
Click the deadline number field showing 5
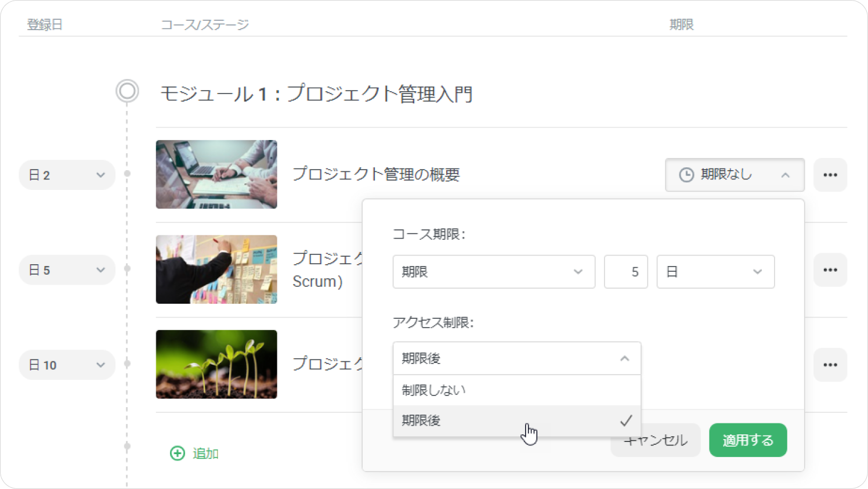pos(625,272)
